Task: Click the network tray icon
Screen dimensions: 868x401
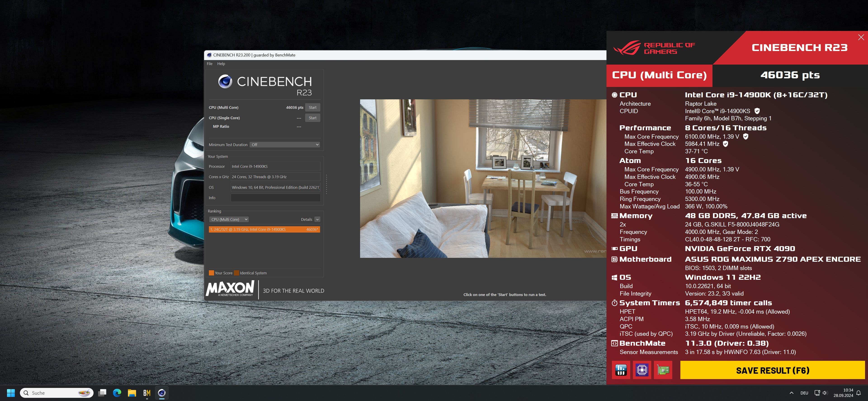Action: tap(817, 393)
